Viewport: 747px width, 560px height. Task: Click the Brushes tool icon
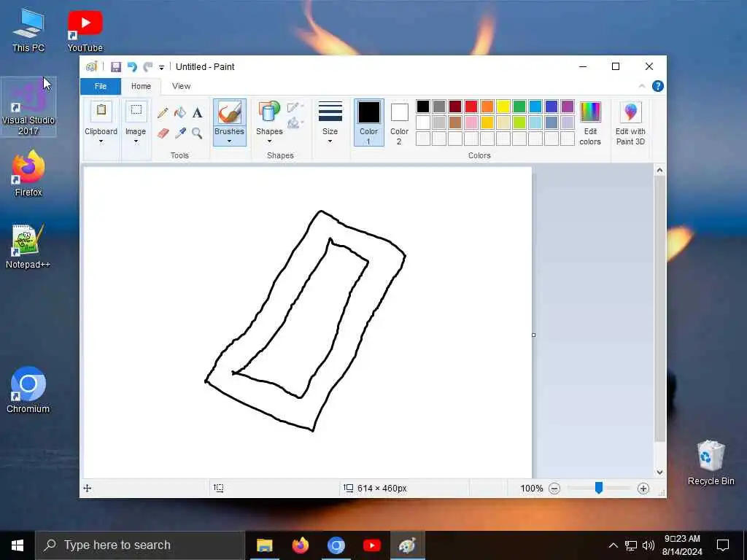(229, 113)
